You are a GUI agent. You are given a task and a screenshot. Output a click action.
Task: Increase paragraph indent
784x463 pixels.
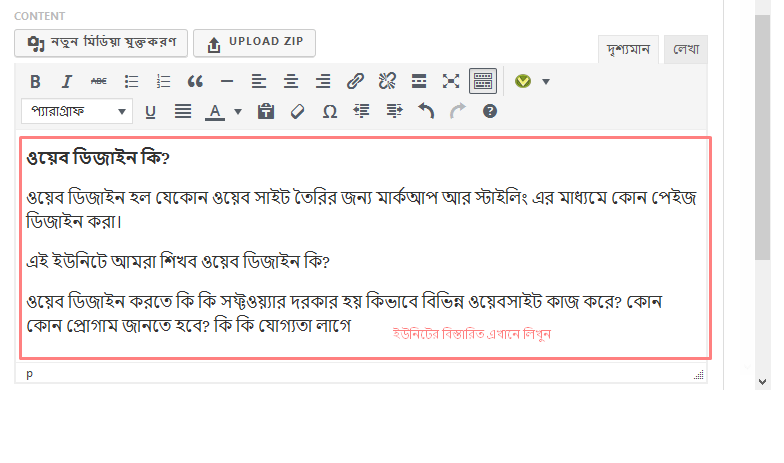coord(394,111)
